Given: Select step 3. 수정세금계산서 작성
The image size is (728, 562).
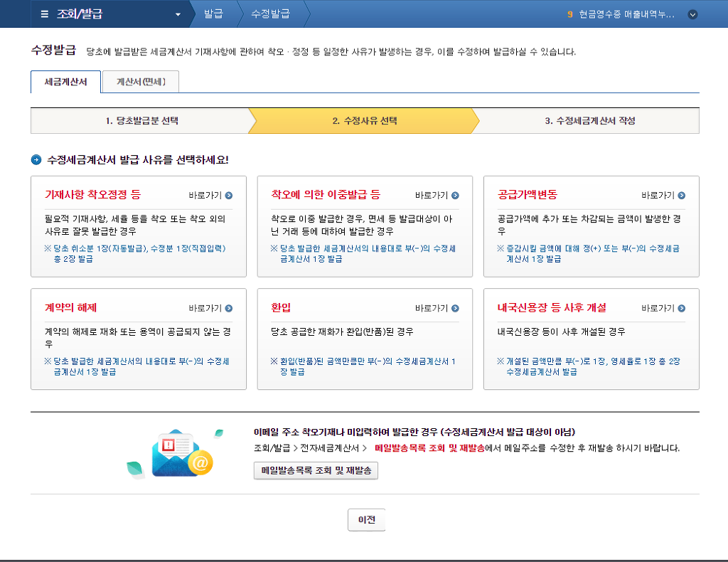Looking at the screenshot, I should click(589, 121).
